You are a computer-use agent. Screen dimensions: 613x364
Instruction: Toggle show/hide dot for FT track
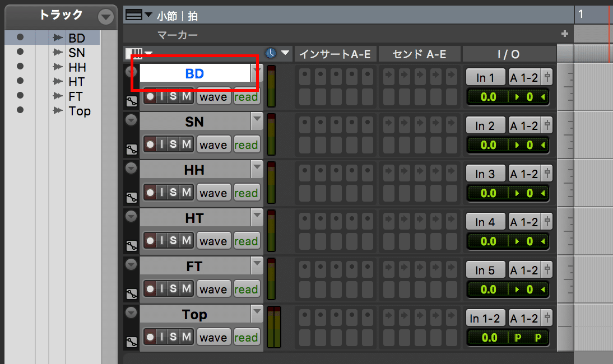click(20, 95)
